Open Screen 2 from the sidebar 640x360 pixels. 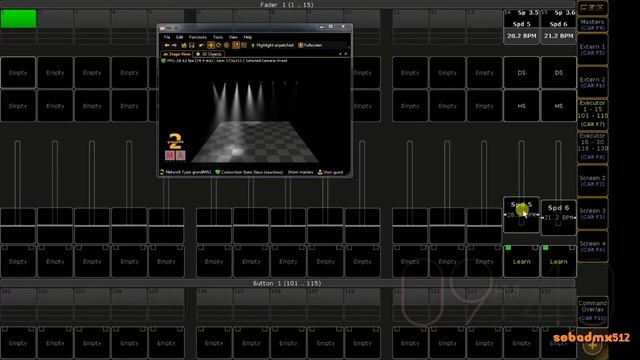[x=592, y=181]
